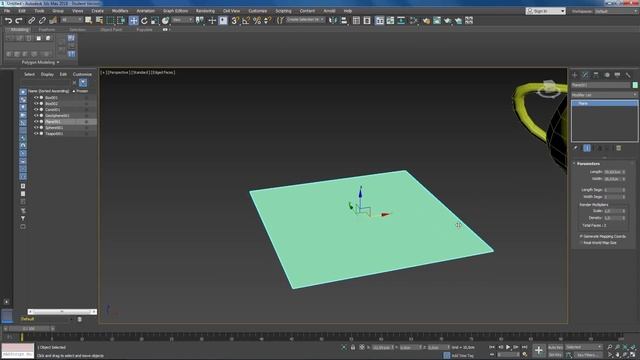Click the Undo arrow in main toolbar
The width and height of the screenshot is (640, 360).
8,20
